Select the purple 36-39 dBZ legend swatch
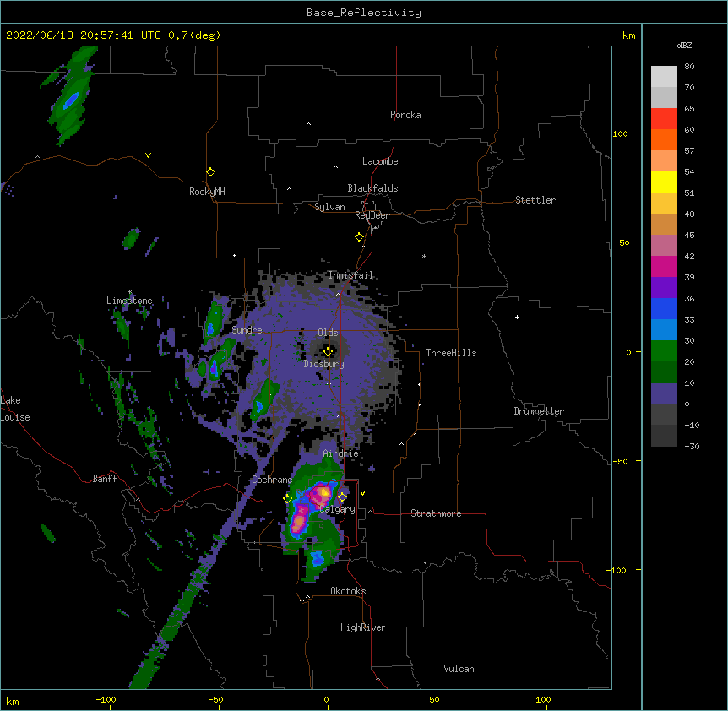 (x=664, y=288)
